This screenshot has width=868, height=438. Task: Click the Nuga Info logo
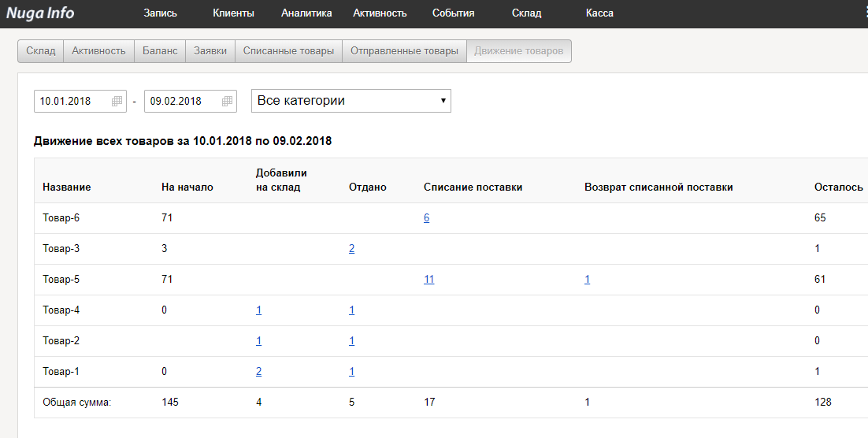pyautogui.click(x=40, y=13)
